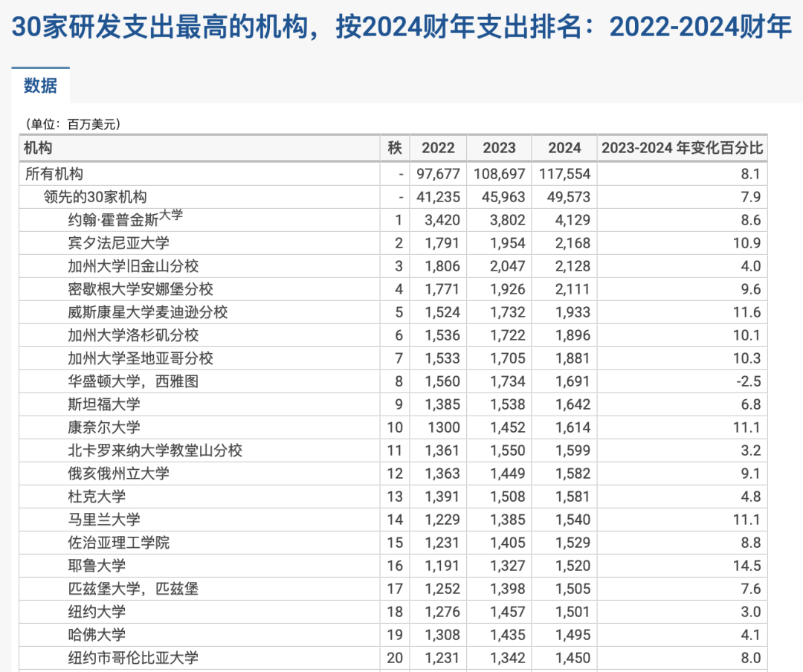
Task: Select 纽约市哥伦比亚大学 row name
Action: pos(133,658)
